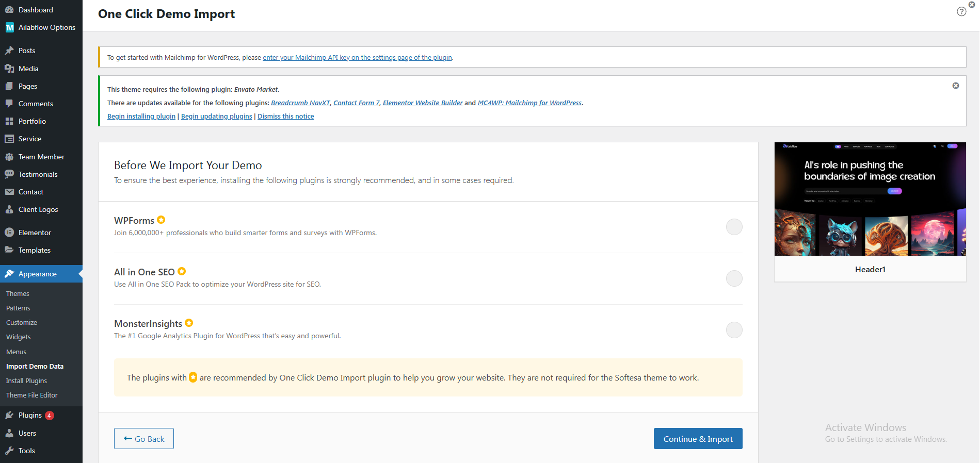Open the Breadcrumb NavXT link
This screenshot has width=980, height=463.
point(300,103)
